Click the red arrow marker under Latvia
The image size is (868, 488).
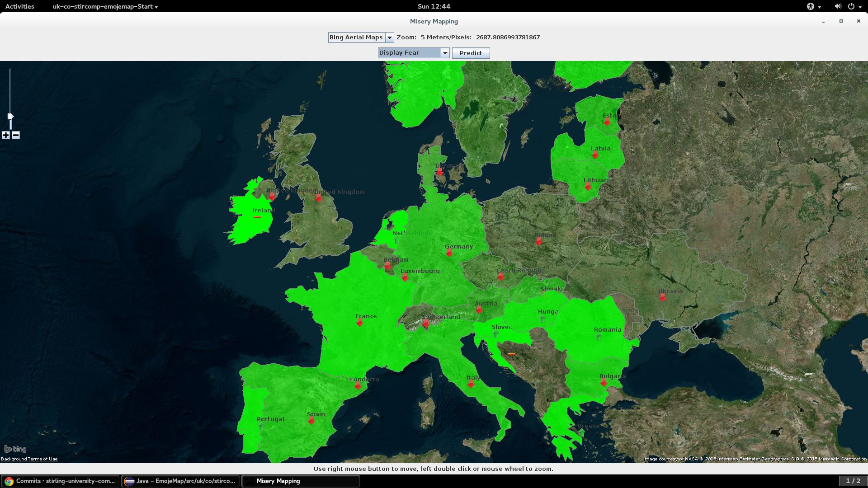(x=595, y=155)
